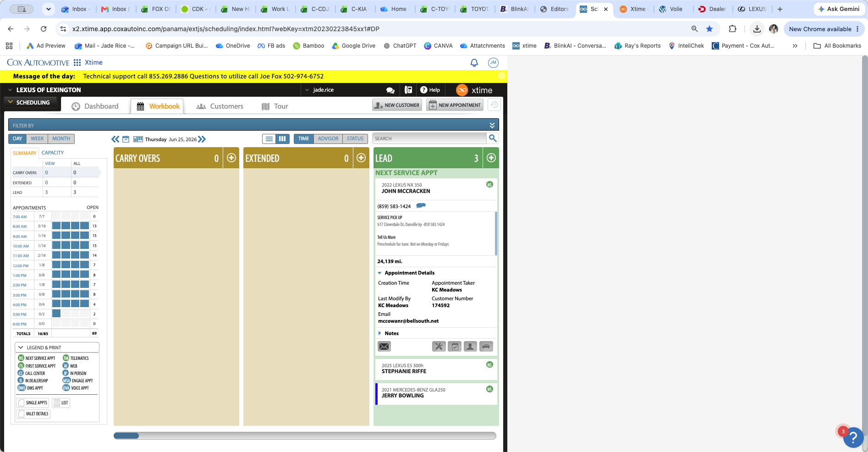Open the reschedule calendar-check icon
Image resolution: width=868 pixels, height=452 pixels.
455,347
